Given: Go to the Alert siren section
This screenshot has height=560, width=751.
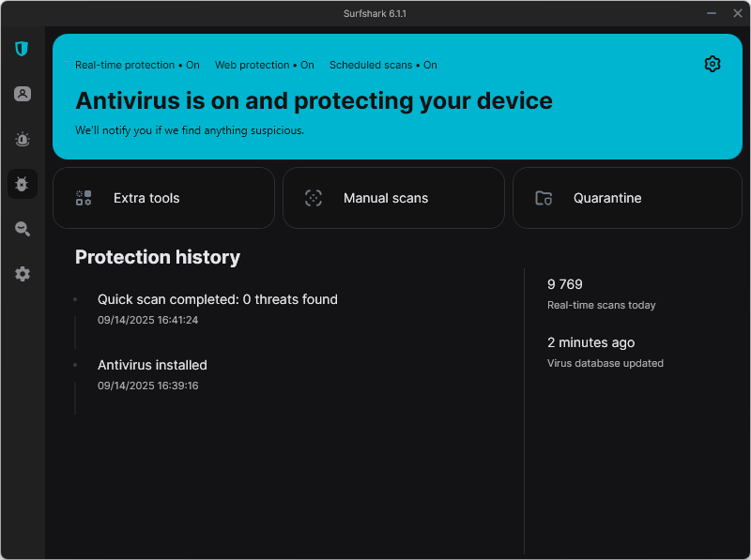Looking at the screenshot, I should point(23,139).
